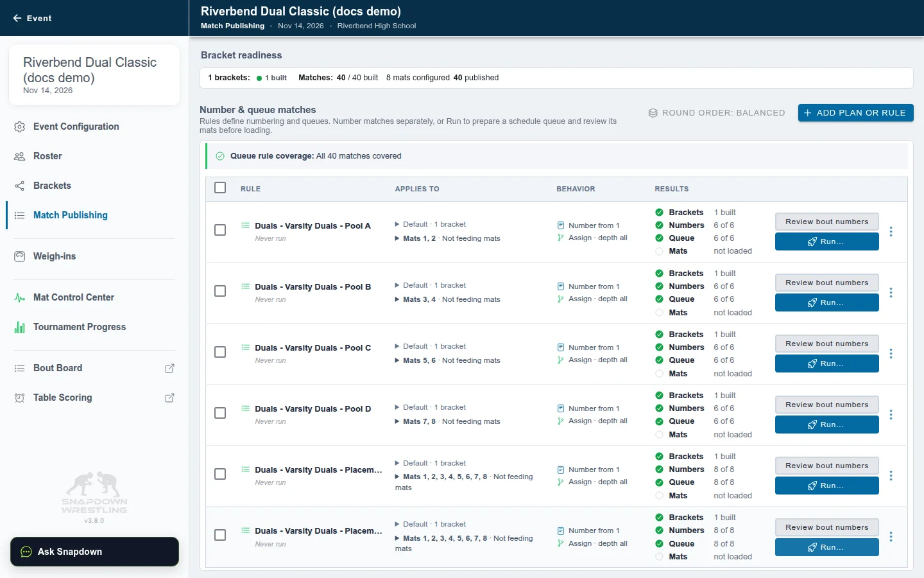Check the Pool A rule checkbox
Image resolution: width=924 pixels, height=578 pixels.
click(220, 230)
